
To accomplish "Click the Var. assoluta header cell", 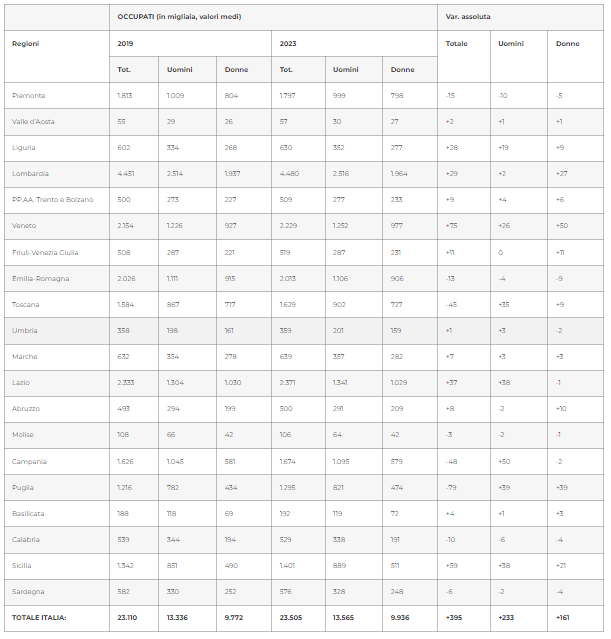I will 468,17.
